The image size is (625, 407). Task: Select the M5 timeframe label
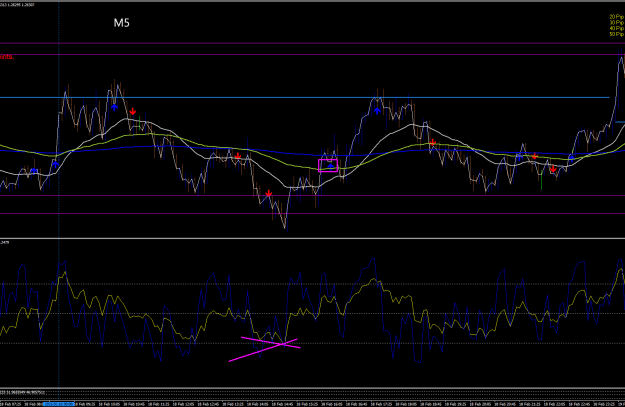tap(122, 23)
